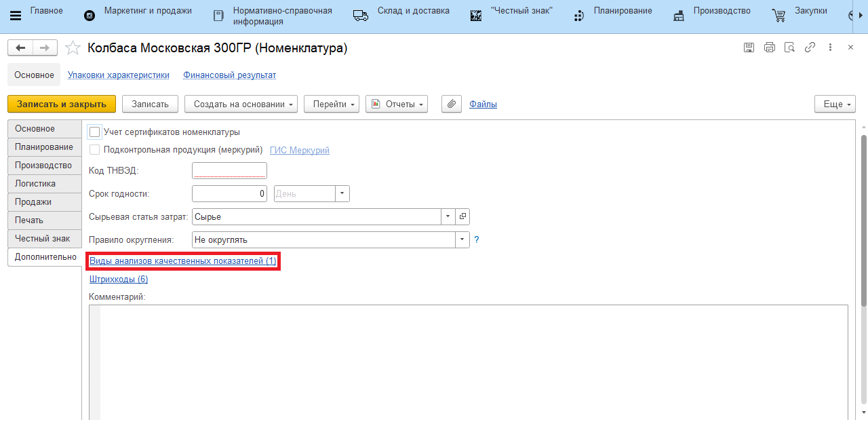Screen dimensions: 868x426
Task: Click the paperclip attachments icon
Action: 452,104
